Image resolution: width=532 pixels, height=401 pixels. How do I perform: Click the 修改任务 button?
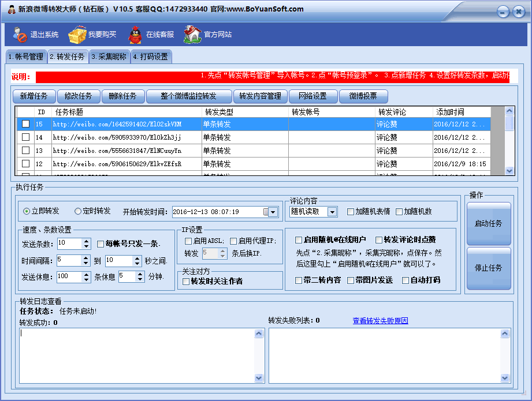point(79,96)
